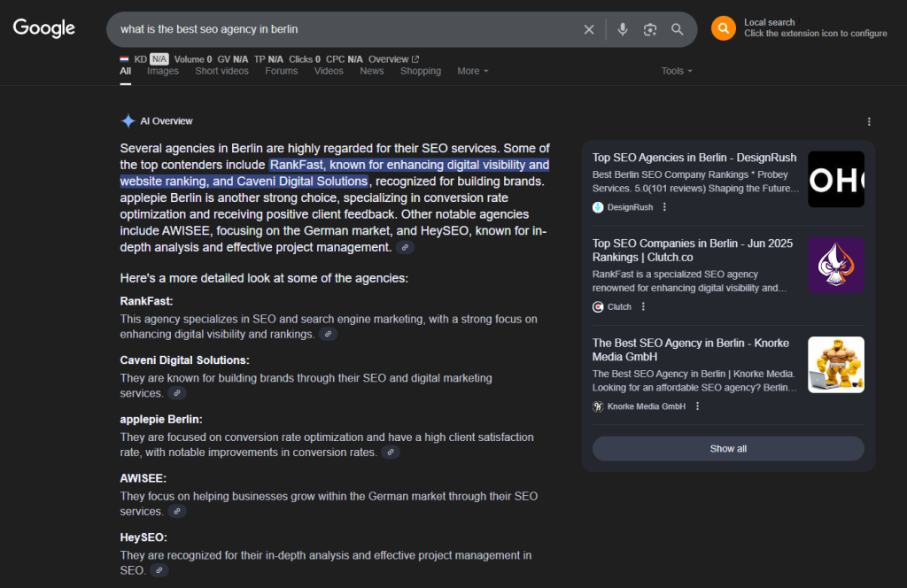Open The Best SEO Agency Knorke Media link
907x588 pixels.
click(691, 350)
